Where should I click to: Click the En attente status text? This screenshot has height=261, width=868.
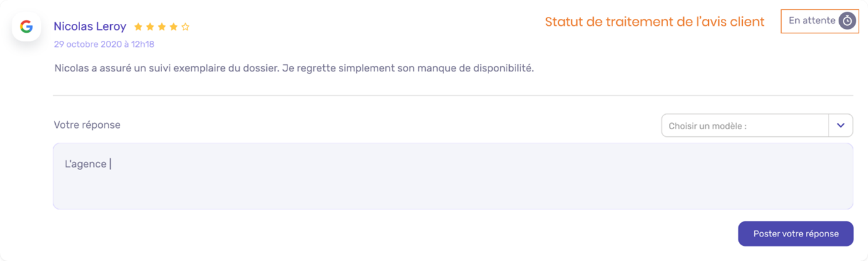[x=812, y=21]
